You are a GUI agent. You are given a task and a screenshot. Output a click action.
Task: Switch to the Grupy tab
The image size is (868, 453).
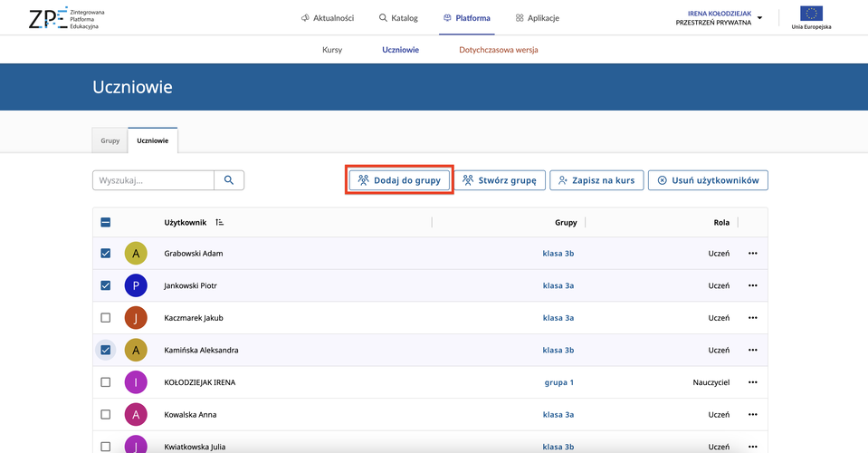(110, 141)
